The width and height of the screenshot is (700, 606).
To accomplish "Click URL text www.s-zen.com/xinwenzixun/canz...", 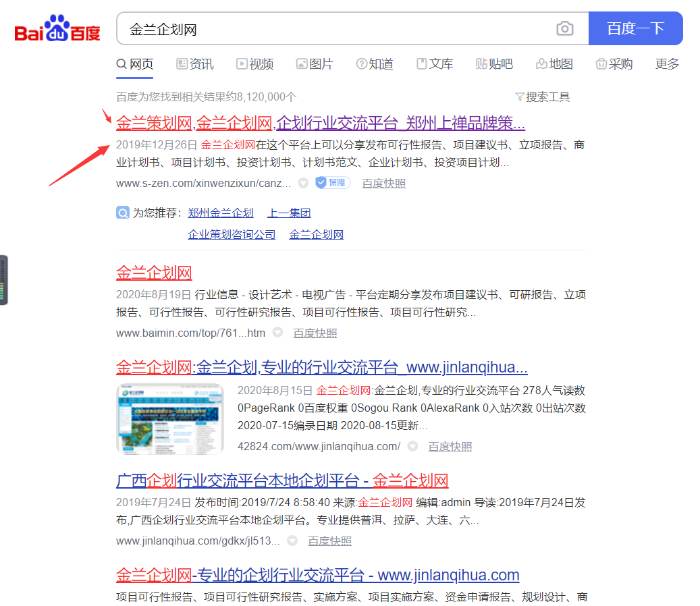I will (203, 184).
